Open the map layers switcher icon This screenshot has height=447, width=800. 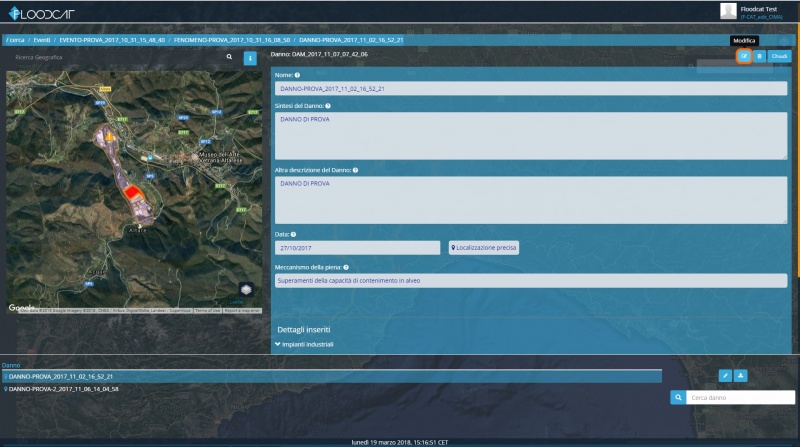(246, 290)
